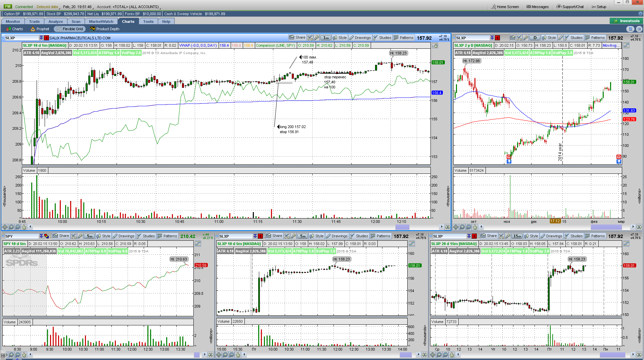The width and height of the screenshot is (644, 360).
Task: Switch to the Analyze tab
Action: coord(55,22)
